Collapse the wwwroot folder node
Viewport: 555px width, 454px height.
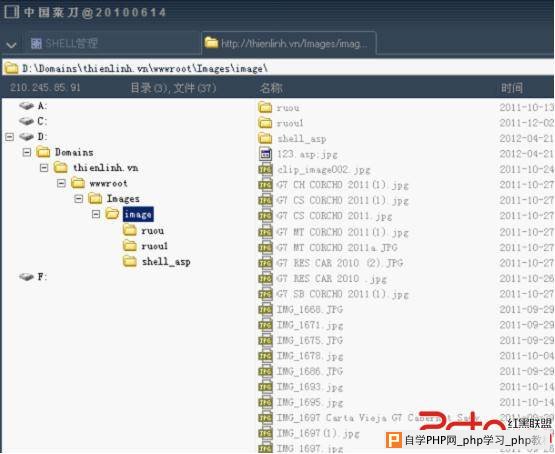[61, 183]
